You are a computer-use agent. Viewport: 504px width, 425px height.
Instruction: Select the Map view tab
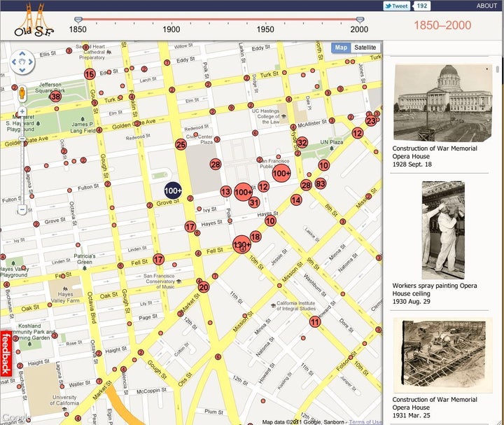[x=341, y=48]
